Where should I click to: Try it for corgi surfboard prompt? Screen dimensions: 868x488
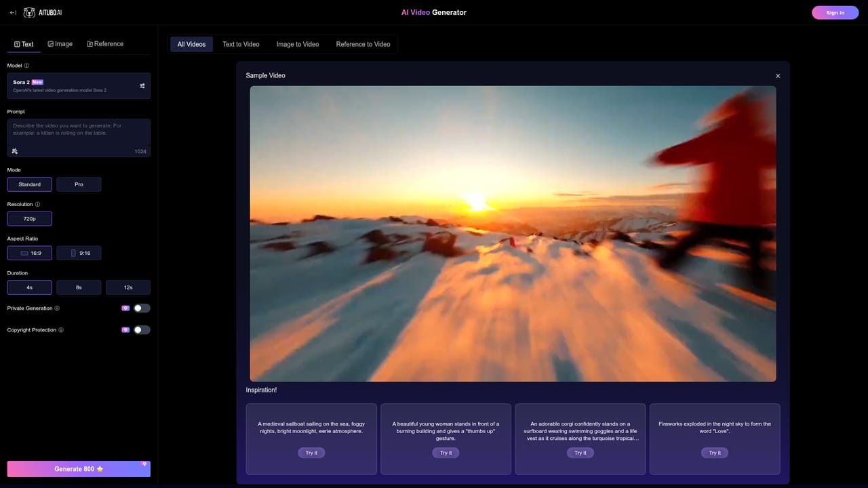pyautogui.click(x=580, y=453)
